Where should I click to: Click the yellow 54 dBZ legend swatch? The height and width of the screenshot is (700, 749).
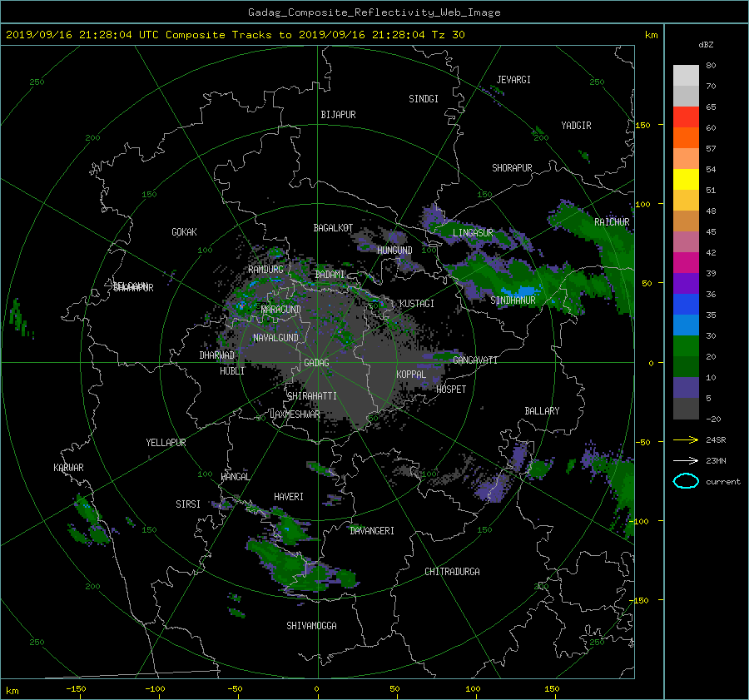[686, 180]
